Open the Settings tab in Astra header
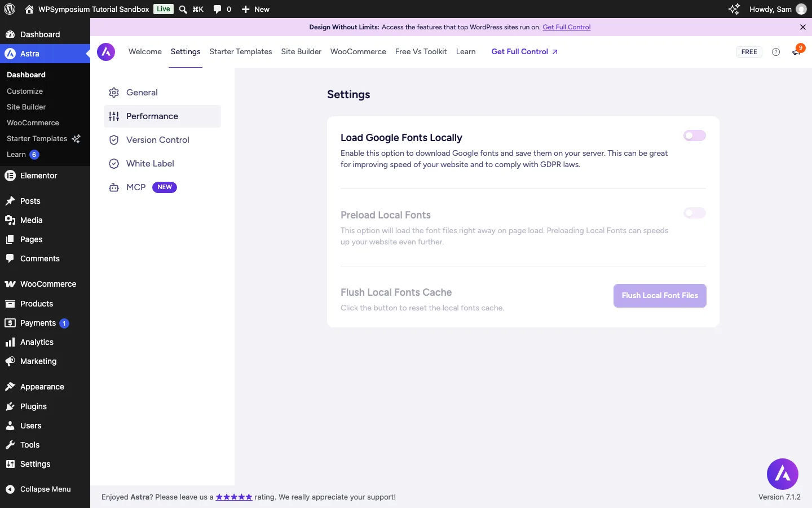The height and width of the screenshot is (508, 812). coord(186,51)
